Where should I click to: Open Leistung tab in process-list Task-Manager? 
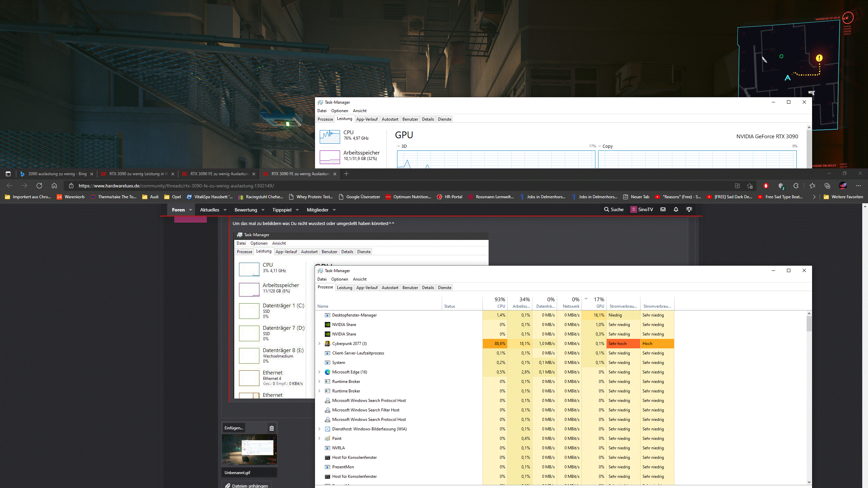pyautogui.click(x=344, y=288)
